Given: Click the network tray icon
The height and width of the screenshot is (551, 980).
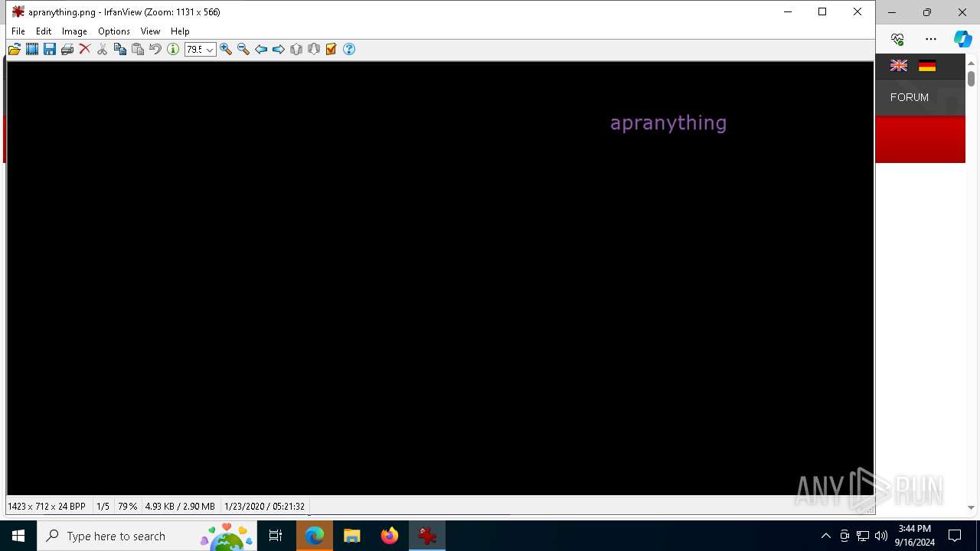Looking at the screenshot, I should click(x=863, y=536).
